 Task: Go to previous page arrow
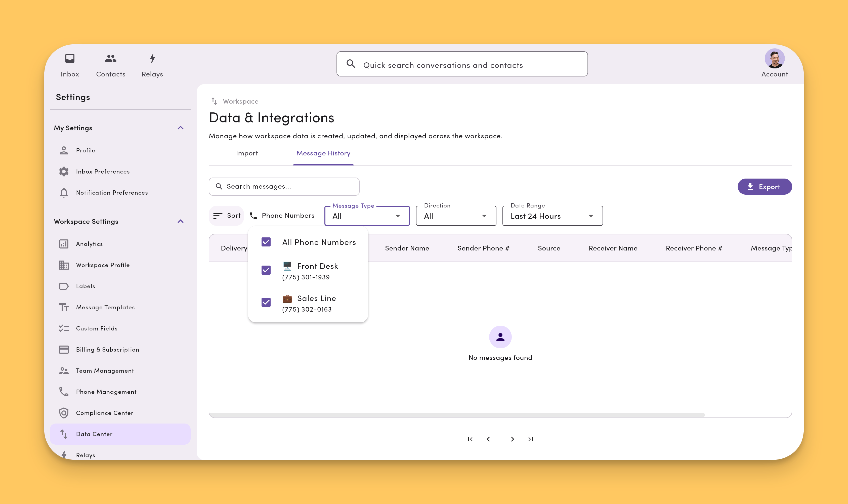[x=488, y=439]
